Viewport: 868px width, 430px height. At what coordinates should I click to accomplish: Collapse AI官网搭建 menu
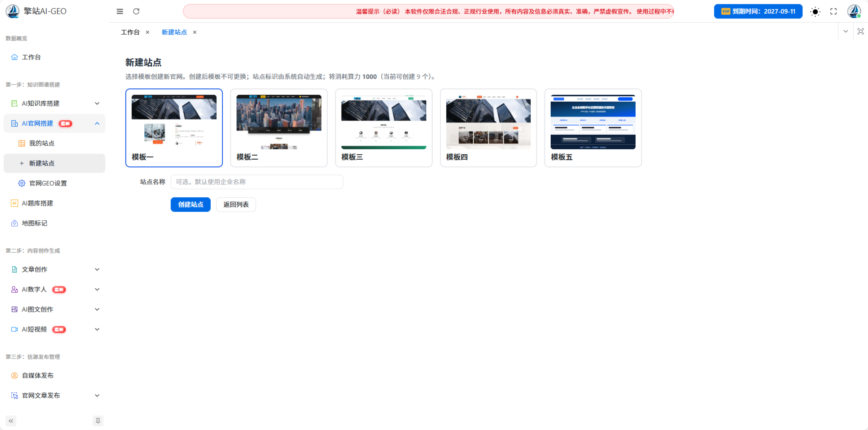click(x=54, y=124)
